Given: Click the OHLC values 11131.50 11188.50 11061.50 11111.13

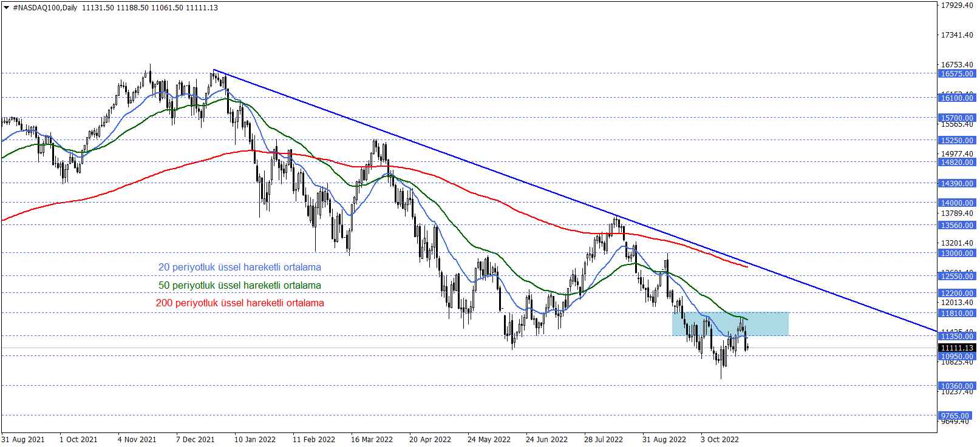Looking at the screenshot, I should [150, 8].
